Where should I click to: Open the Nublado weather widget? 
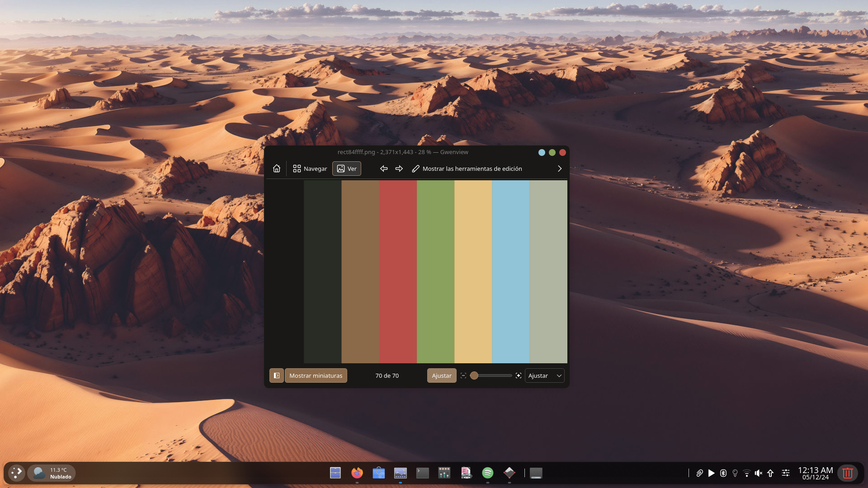click(x=52, y=473)
